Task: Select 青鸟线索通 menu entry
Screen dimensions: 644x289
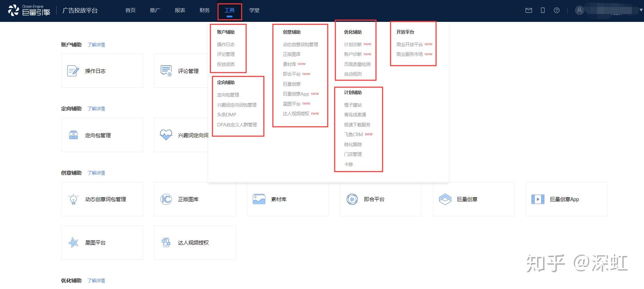Action: tap(355, 115)
